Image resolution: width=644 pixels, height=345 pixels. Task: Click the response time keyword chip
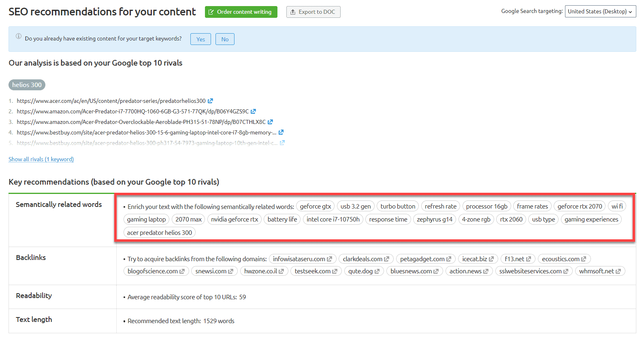(x=388, y=219)
